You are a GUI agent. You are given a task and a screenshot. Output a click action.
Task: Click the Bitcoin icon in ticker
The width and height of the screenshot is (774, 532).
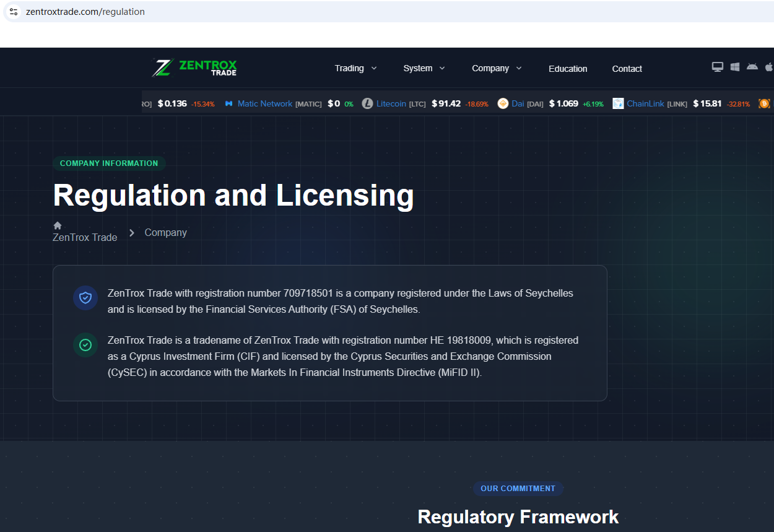click(764, 103)
